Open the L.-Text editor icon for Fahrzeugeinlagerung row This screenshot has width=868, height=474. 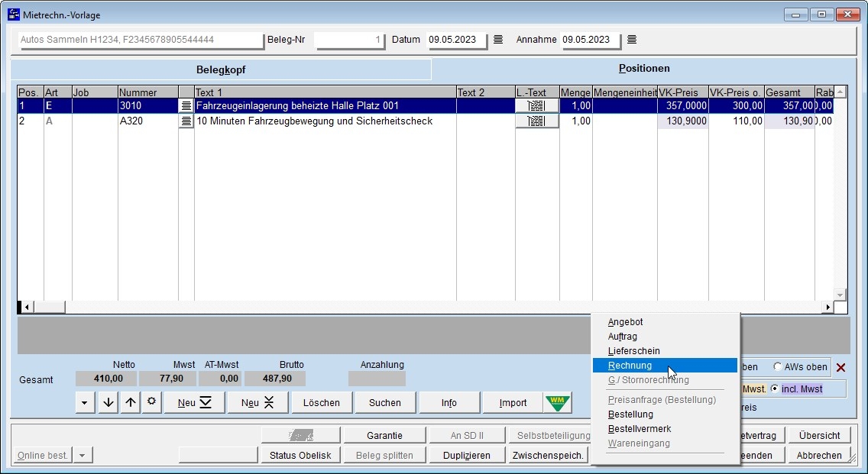[x=536, y=105]
